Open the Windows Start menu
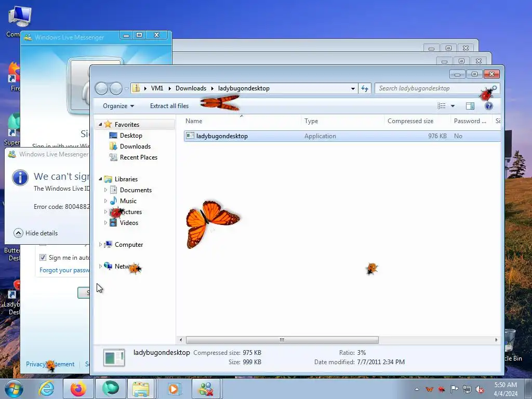532x399 pixels. (14, 389)
